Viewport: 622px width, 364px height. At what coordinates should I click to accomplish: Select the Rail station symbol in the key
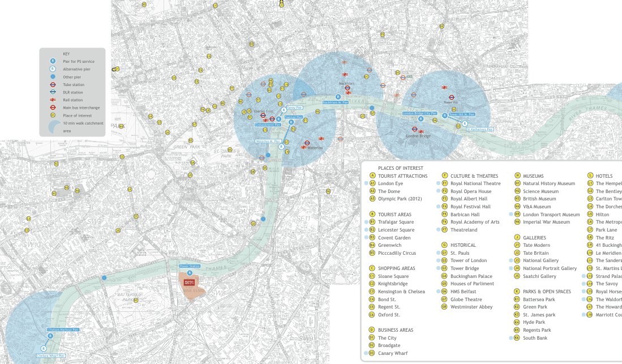pos(53,100)
